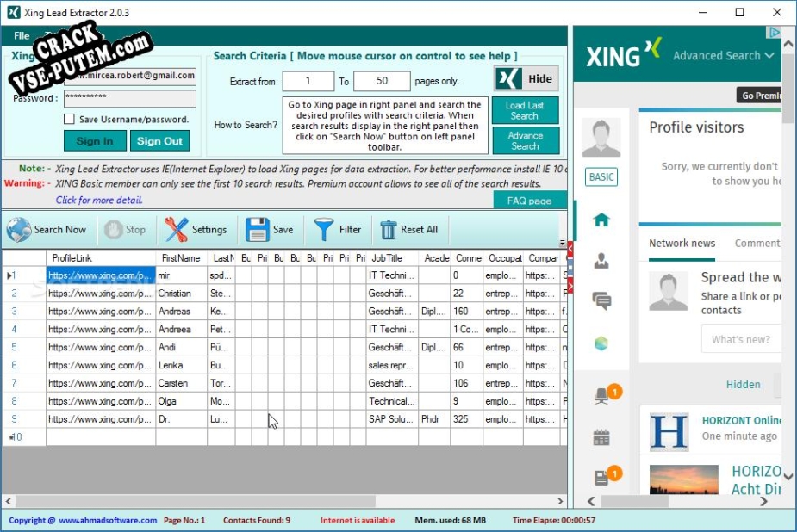Click the Filter funnel icon
This screenshot has width=797, height=532.
click(x=324, y=230)
